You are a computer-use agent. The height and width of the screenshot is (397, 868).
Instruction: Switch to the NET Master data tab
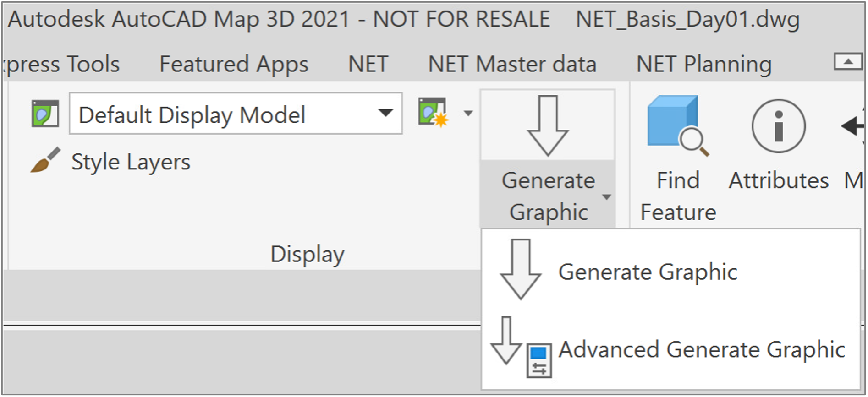click(512, 64)
